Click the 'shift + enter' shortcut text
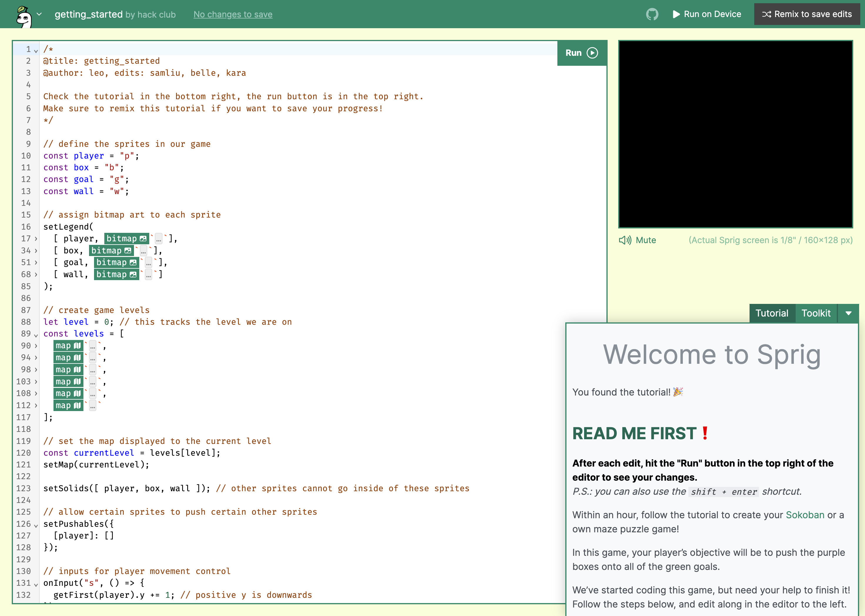865x616 pixels. (724, 492)
